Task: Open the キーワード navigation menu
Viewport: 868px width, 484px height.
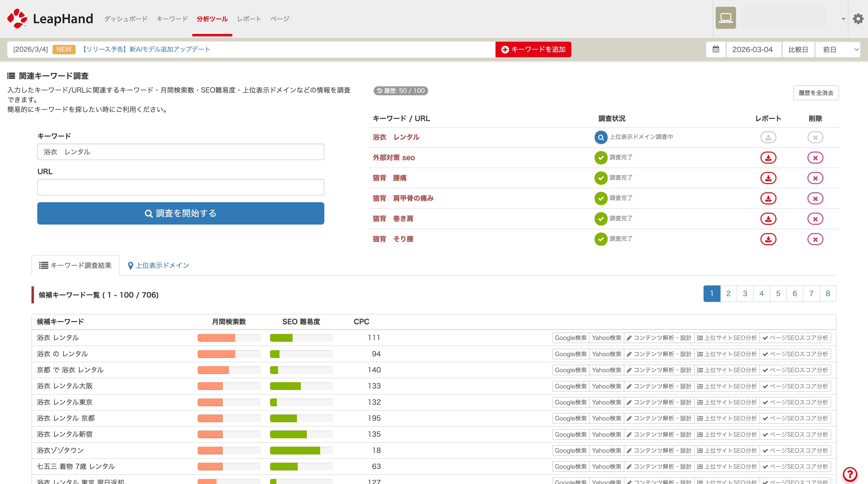Action: pos(172,19)
